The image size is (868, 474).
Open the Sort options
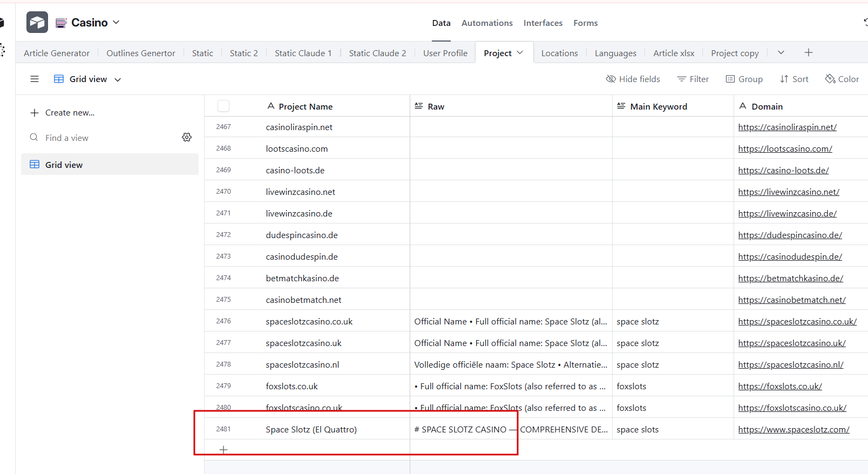(x=794, y=79)
